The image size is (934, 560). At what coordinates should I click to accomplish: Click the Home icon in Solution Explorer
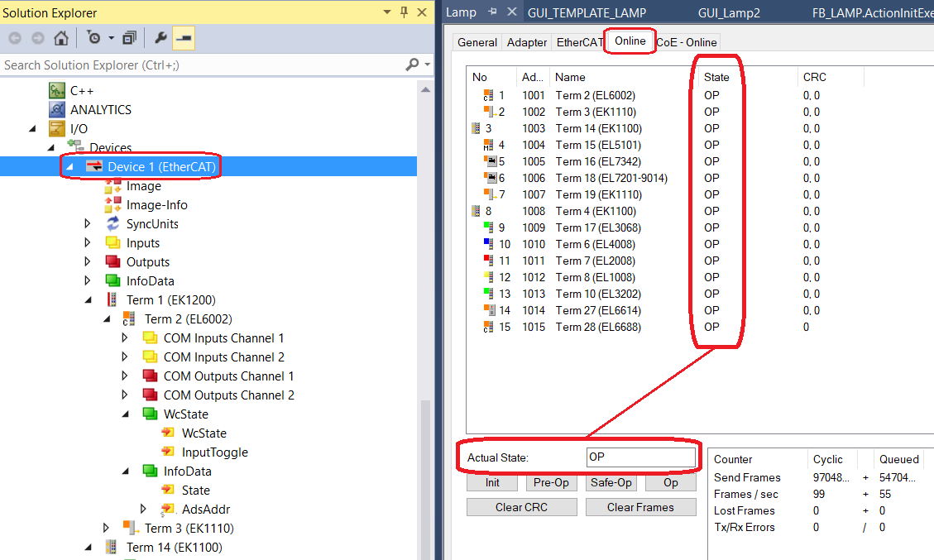(x=61, y=39)
